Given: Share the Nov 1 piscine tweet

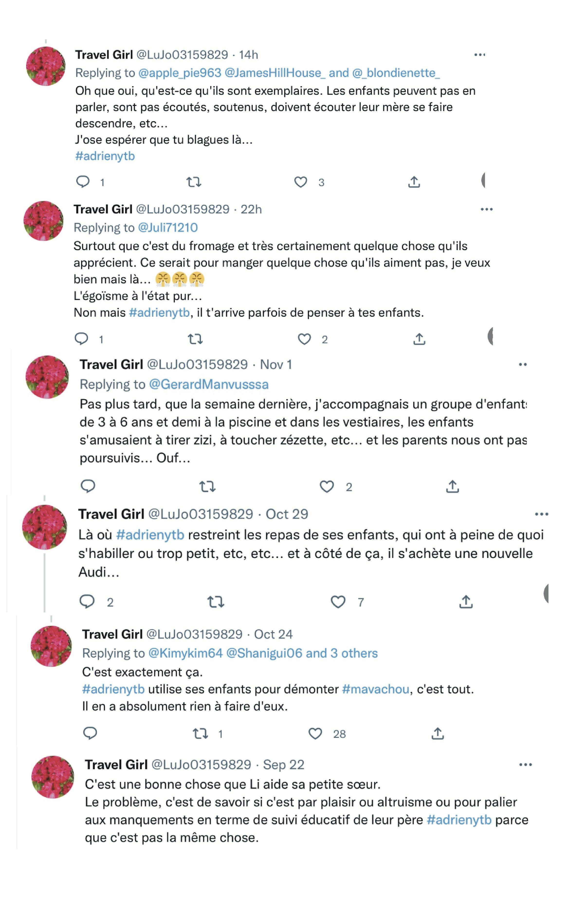Looking at the screenshot, I should tap(453, 487).
